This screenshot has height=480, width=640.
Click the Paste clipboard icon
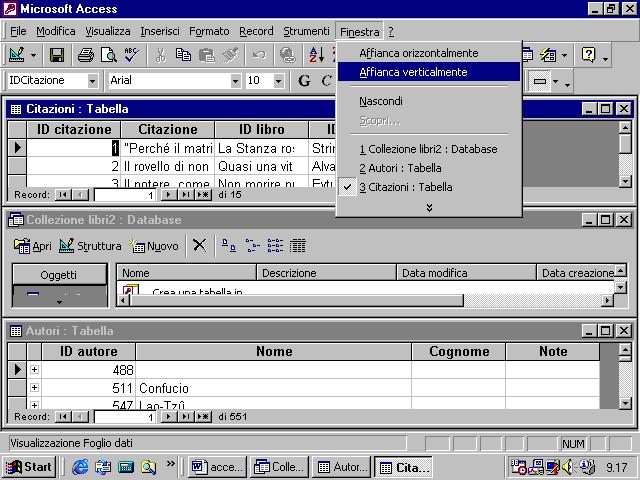(x=207, y=55)
